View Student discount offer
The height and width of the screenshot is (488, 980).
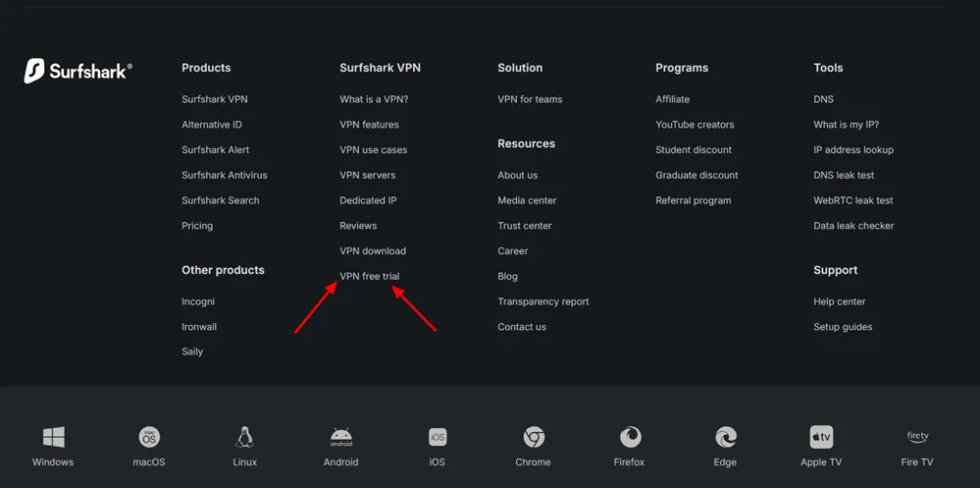coord(694,150)
